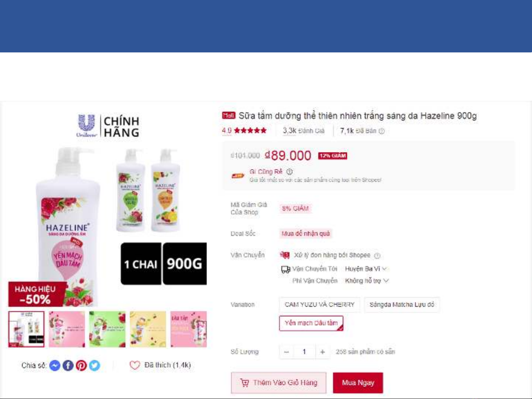Click help icon after Xử lý đơn hàng bởi Shopee
The image size is (532, 399).
click(x=377, y=255)
